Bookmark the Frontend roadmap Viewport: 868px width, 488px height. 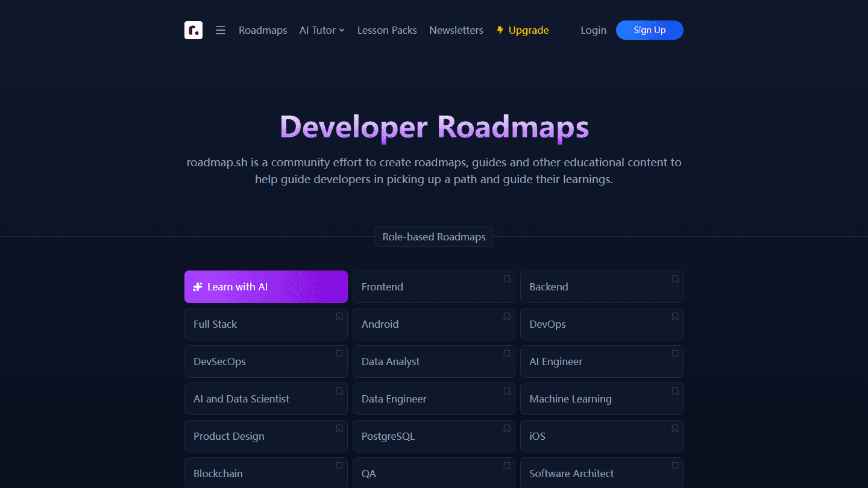(x=507, y=279)
